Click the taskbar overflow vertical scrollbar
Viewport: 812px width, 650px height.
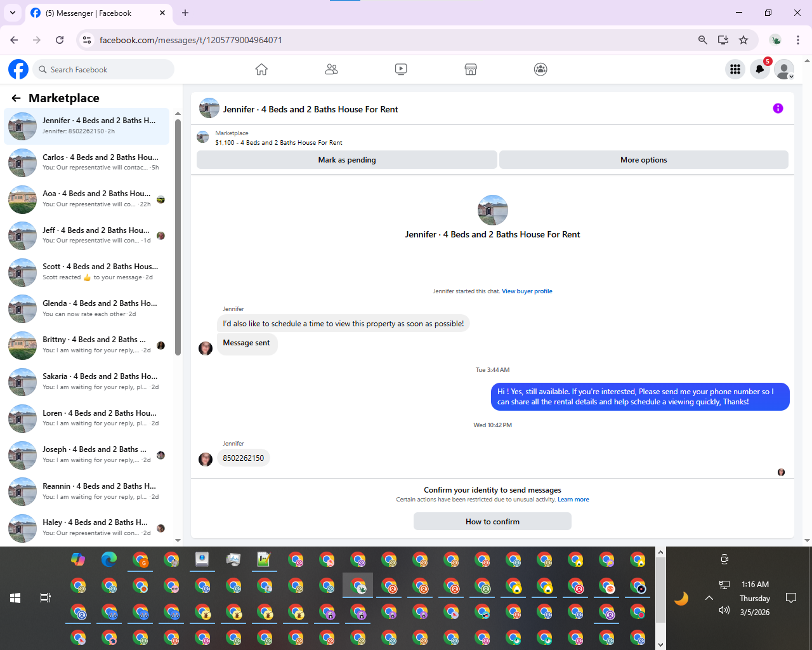[660, 590]
